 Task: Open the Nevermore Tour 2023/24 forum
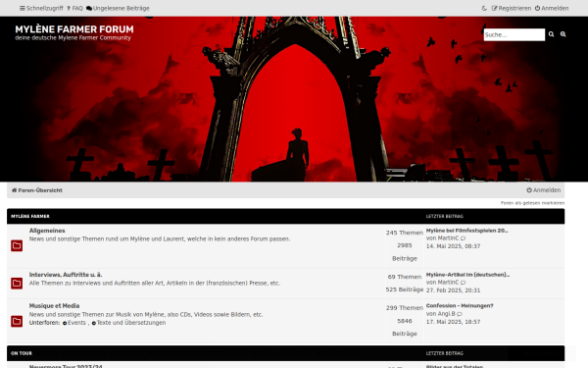66,366
